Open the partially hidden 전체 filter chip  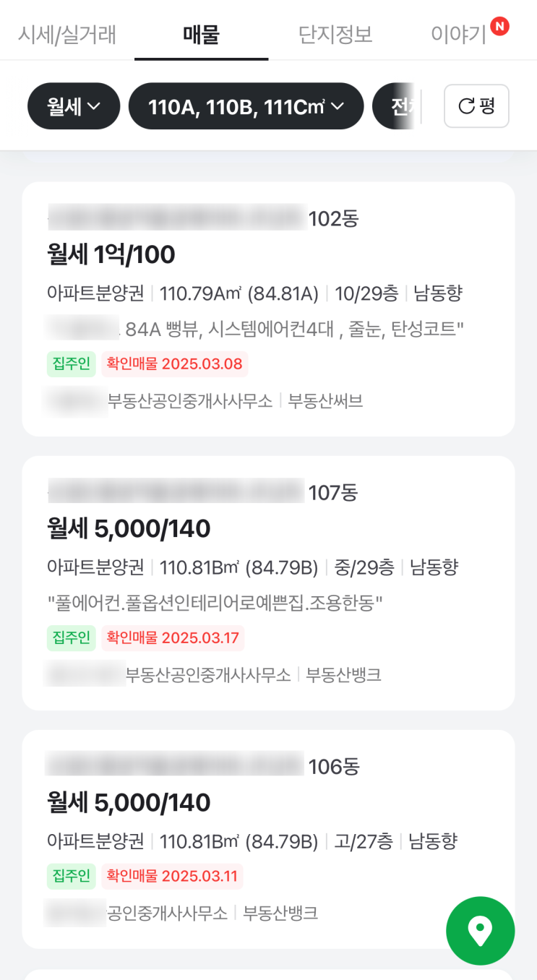click(395, 106)
